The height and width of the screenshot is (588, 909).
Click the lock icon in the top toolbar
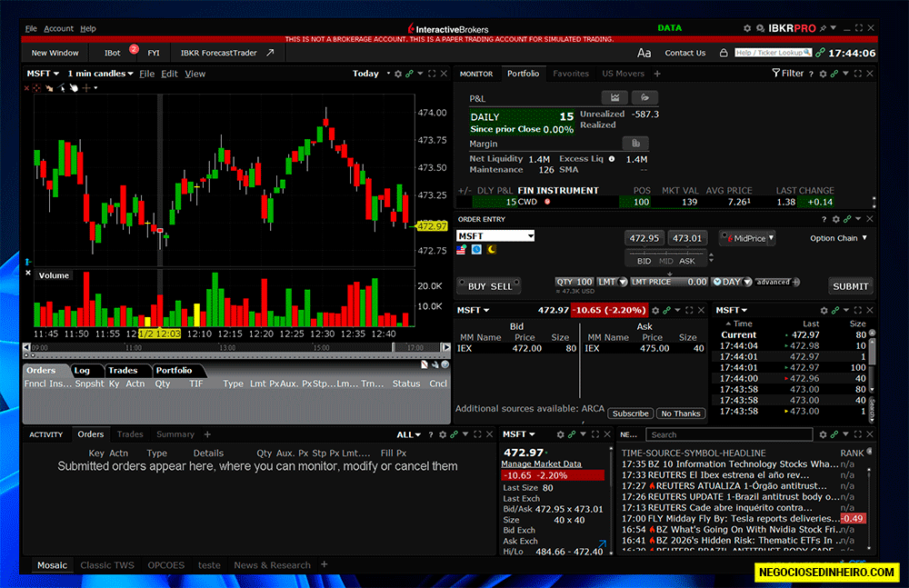724,53
